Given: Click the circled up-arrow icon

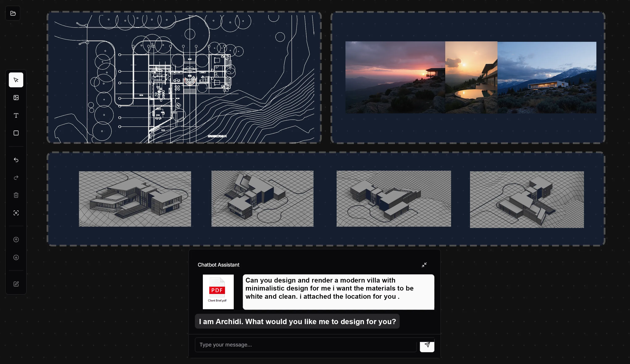Looking at the screenshot, I should pos(16,240).
